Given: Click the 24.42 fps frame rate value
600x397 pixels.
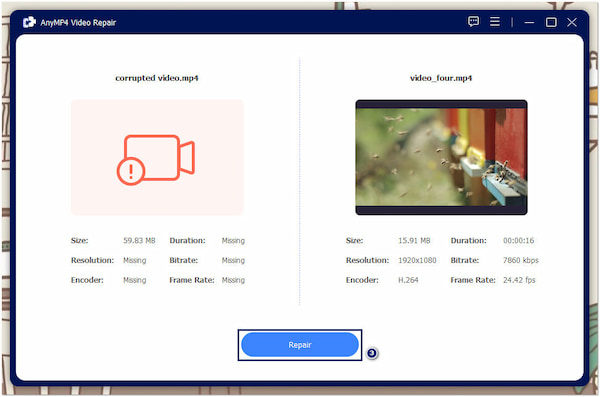Looking at the screenshot, I should point(519,280).
